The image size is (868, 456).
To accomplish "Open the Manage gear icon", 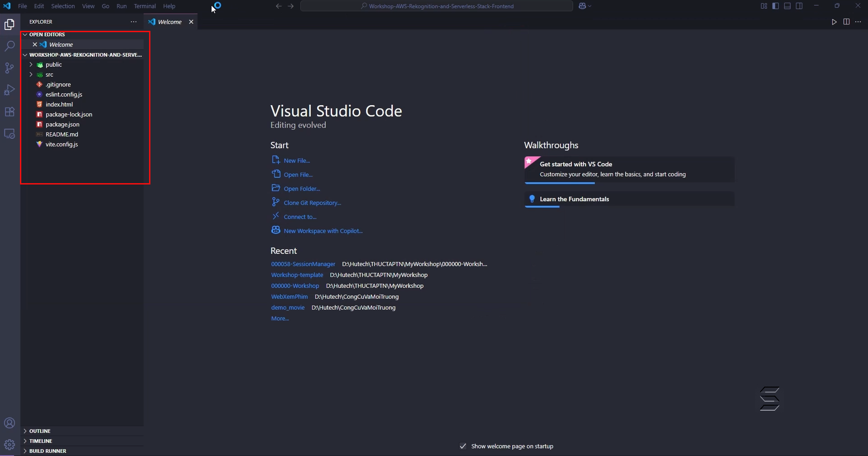I will tap(10, 445).
